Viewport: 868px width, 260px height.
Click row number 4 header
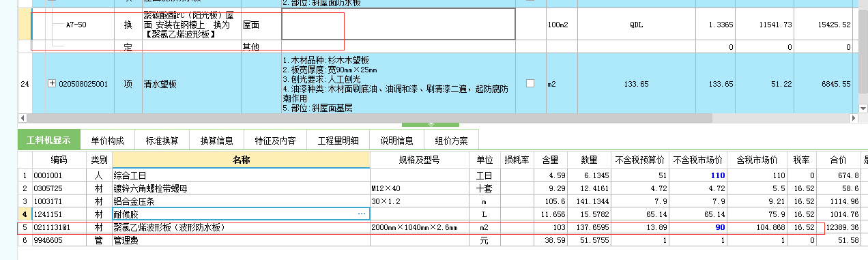[x=25, y=214]
